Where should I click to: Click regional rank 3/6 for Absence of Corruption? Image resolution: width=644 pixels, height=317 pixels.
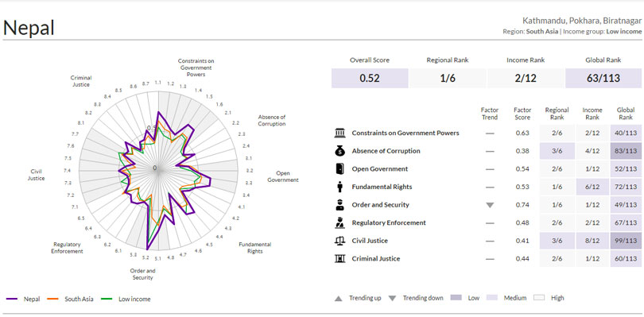coord(557,151)
